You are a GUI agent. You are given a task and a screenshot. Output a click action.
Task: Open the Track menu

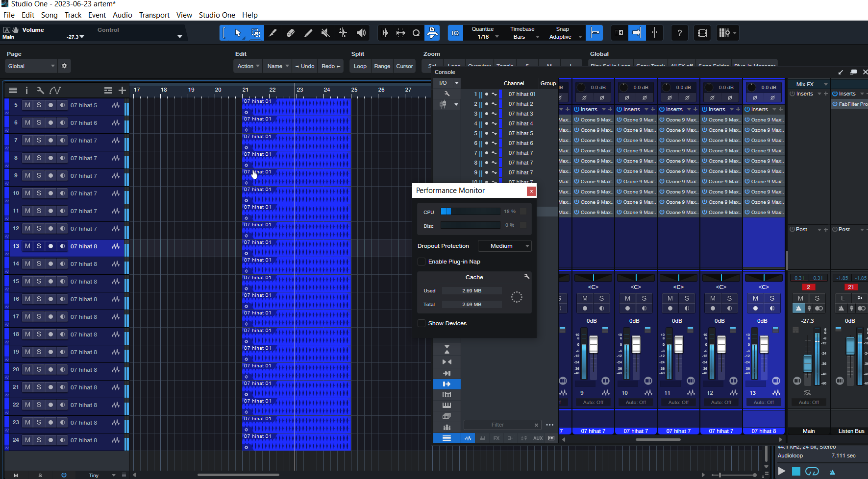73,15
